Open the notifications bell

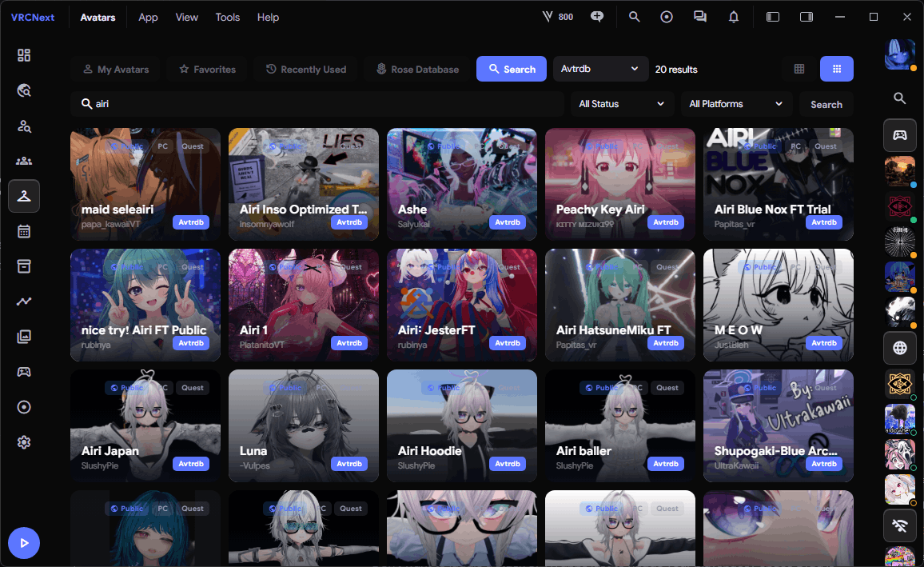[734, 17]
